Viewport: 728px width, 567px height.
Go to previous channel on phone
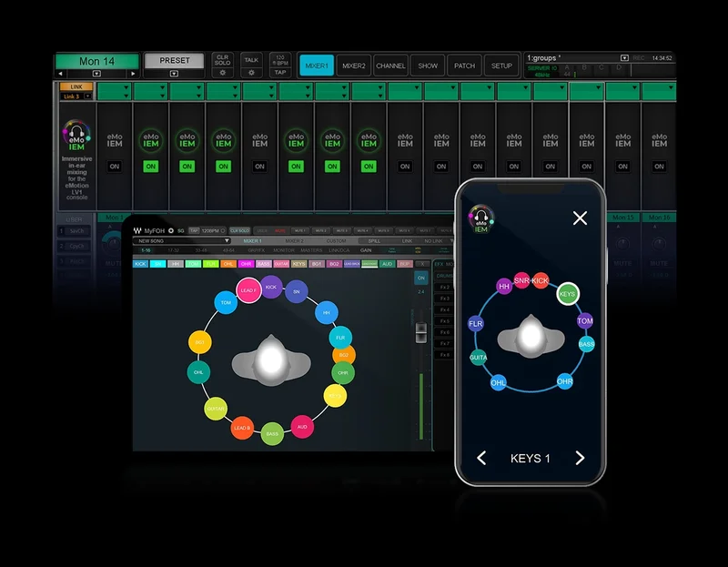click(481, 459)
